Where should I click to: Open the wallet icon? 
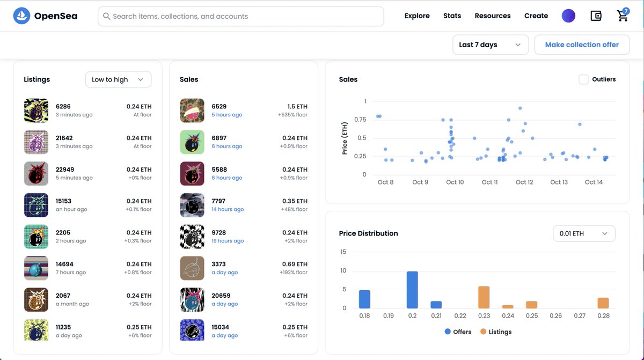pyautogui.click(x=596, y=16)
